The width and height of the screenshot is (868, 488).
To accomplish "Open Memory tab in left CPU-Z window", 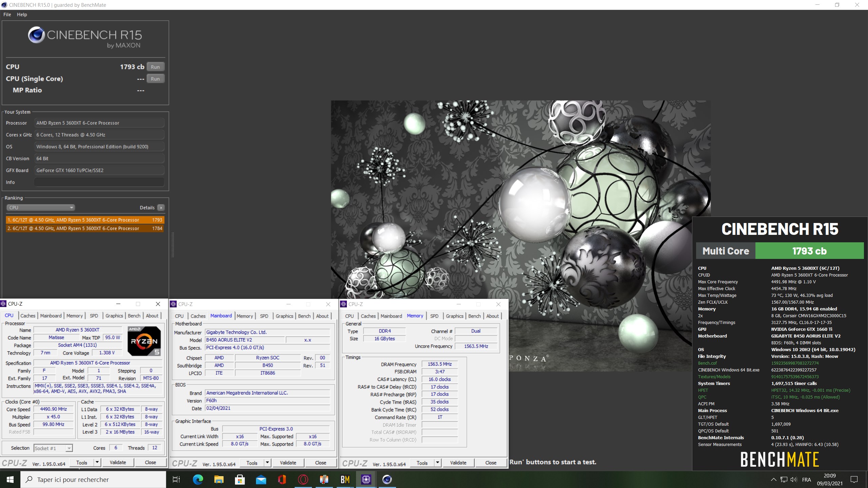I will 75,316.
